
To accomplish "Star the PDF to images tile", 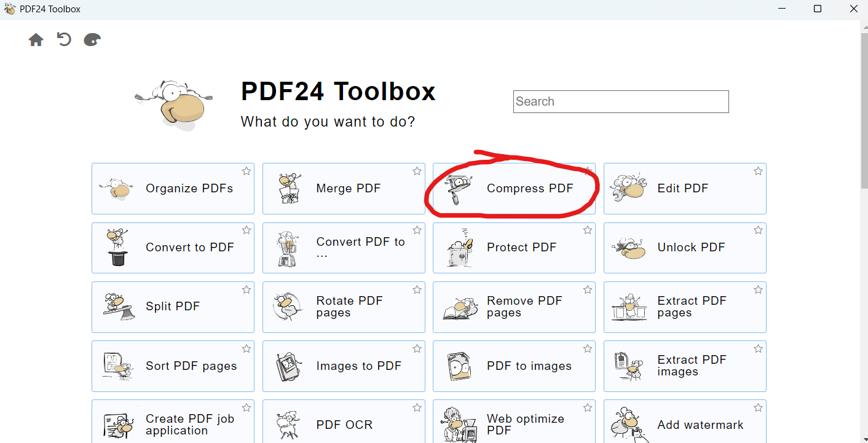I will (588, 348).
